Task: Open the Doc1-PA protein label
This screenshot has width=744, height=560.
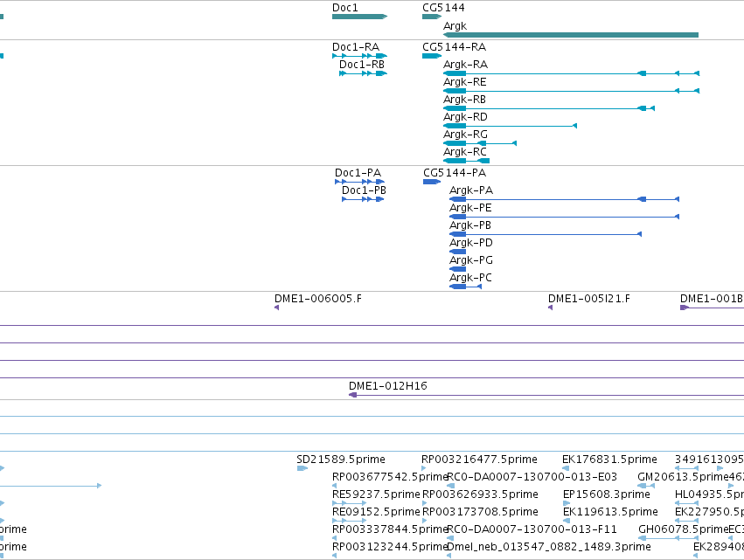Action: click(358, 173)
